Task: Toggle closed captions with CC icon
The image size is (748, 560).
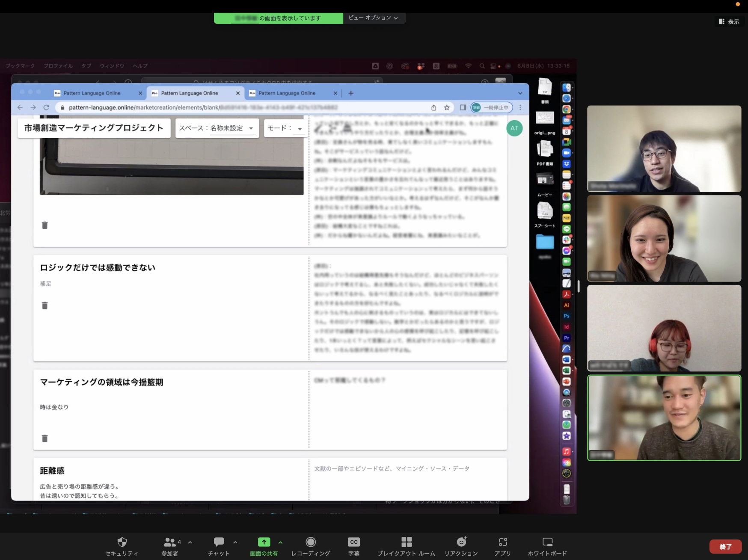Action: tap(353, 542)
